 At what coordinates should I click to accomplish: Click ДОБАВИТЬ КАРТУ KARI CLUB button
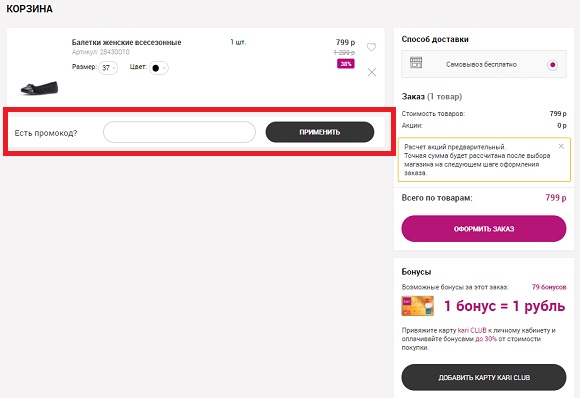click(484, 377)
